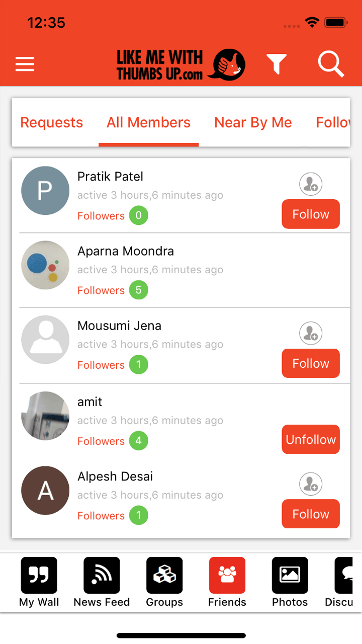The height and width of the screenshot is (644, 362).
Task: Tap add-friend icon for Alpesh Desai
Action: pyautogui.click(x=311, y=484)
